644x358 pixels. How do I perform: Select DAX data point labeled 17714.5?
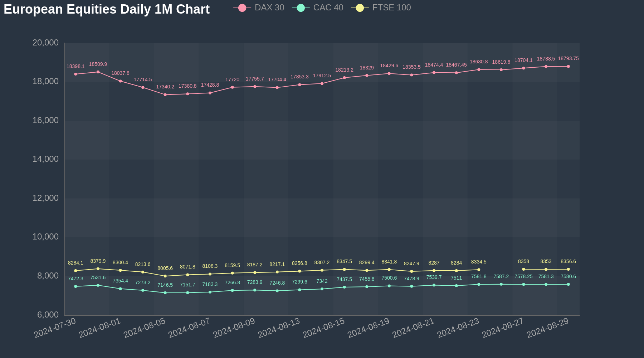[x=143, y=87]
